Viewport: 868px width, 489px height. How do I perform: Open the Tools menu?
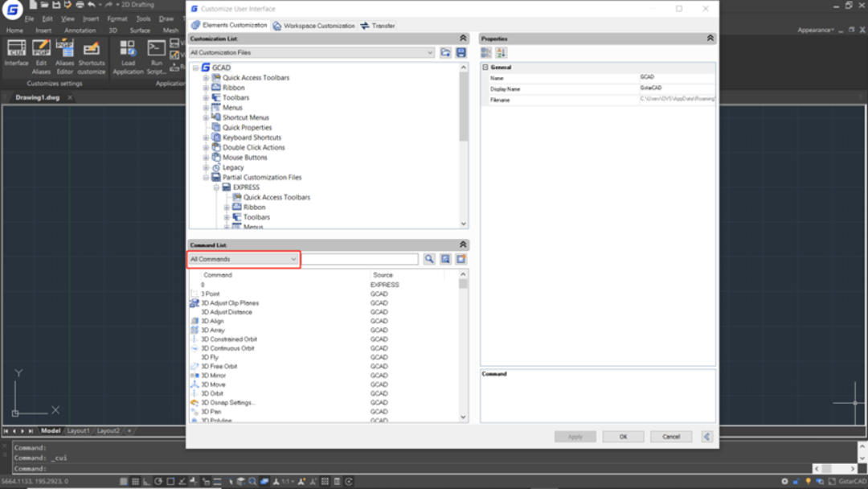click(x=143, y=18)
